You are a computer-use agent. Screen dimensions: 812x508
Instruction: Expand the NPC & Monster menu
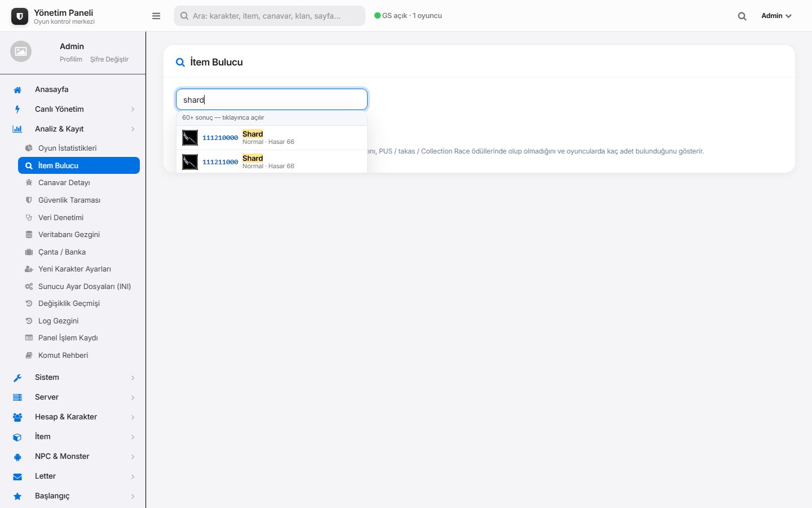[73, 456]
